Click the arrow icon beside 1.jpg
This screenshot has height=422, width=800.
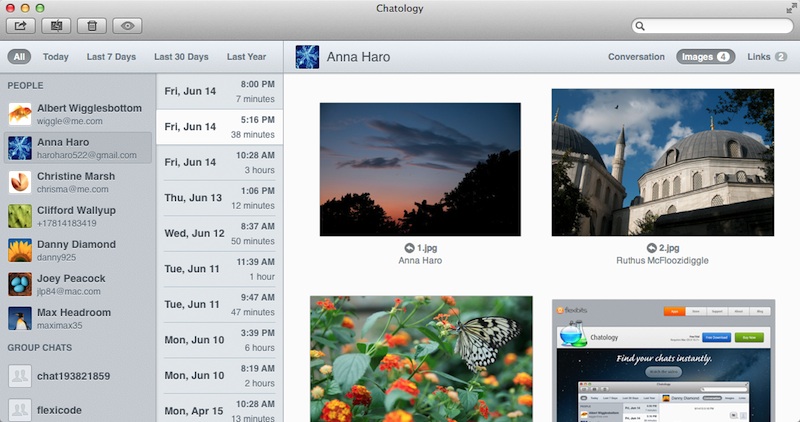tap(409, 248)
